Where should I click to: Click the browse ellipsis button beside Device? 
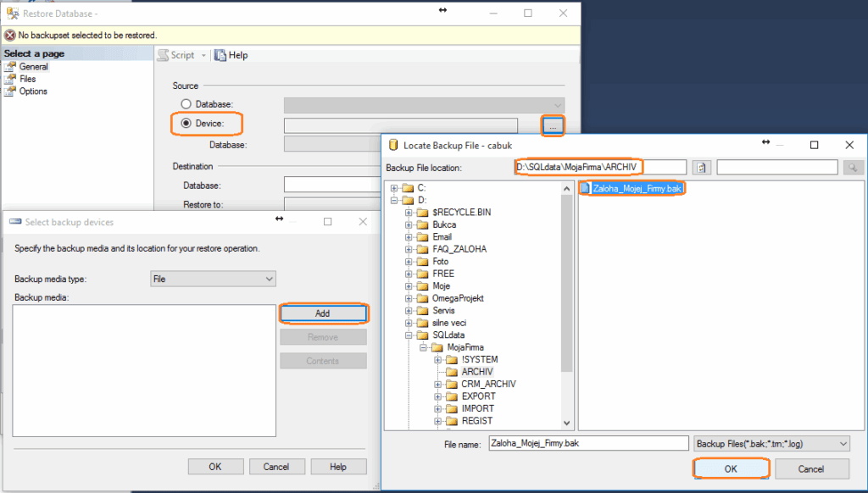[552, 126]
